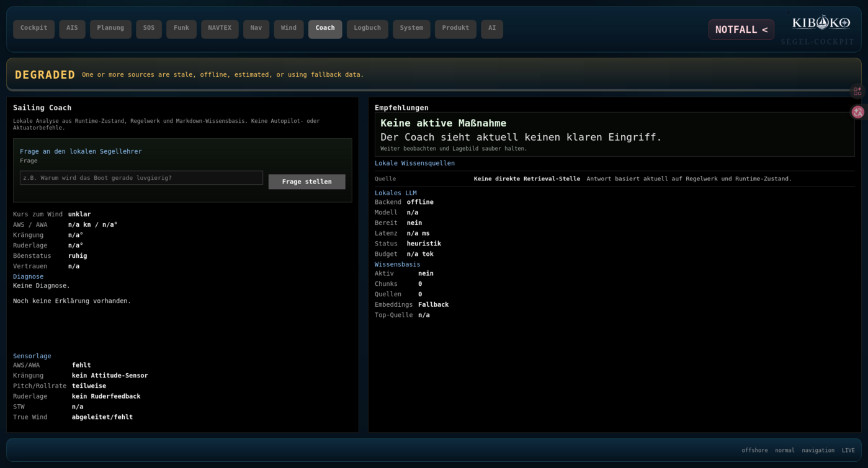Click the Sailing Coach heading
The width and height of the screenshot is (868, 468).
tap(42, 108)
